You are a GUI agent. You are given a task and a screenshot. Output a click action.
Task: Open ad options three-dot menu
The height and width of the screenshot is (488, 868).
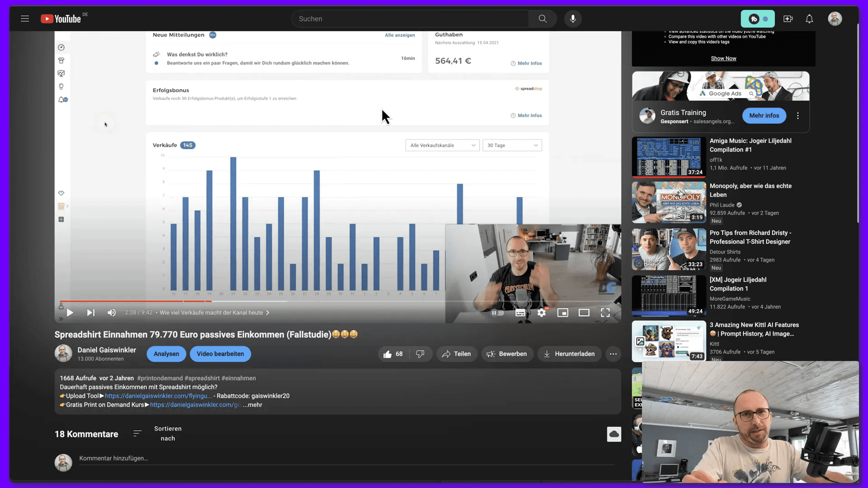[798, 116]
